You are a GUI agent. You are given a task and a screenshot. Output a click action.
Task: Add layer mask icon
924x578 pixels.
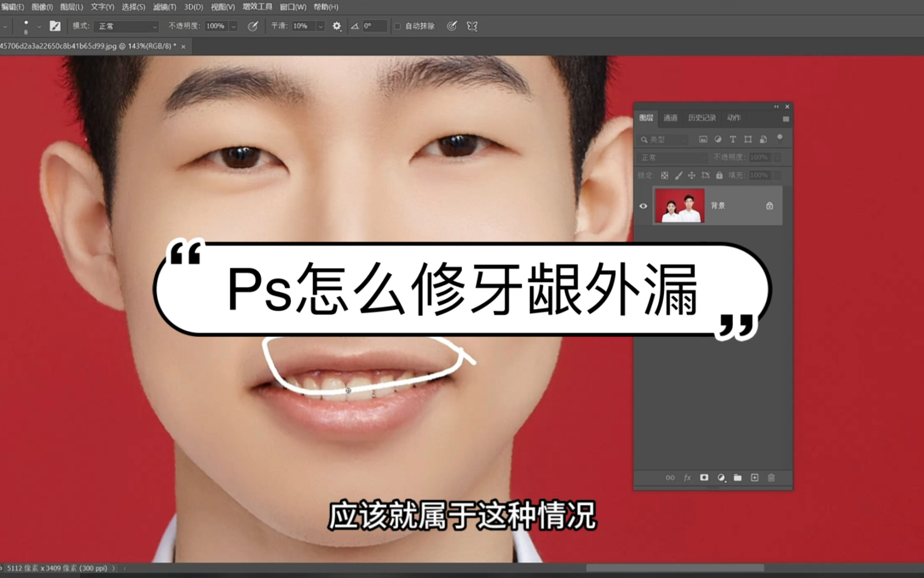pos(704,478)
